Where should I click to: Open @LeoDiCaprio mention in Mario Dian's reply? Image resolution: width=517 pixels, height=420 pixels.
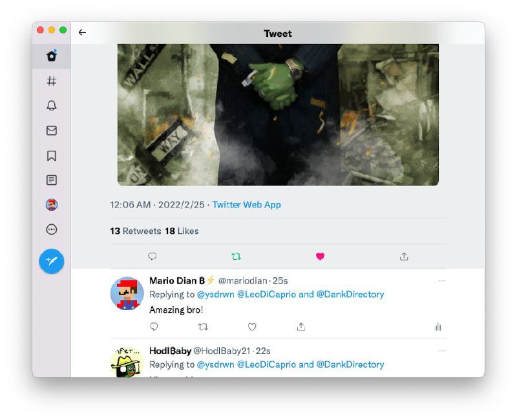point(266,295)
